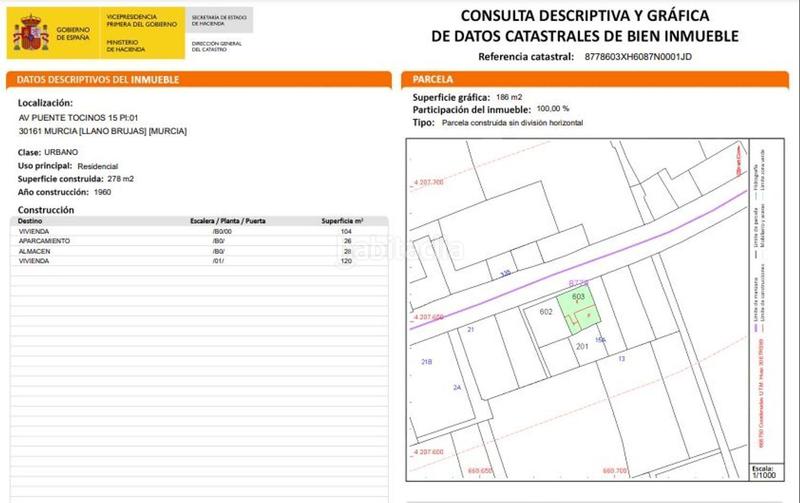Image resolution: width=800 pixels, height=503 pixels.
Task: Click coordinate label '4.207.700'
Action: [x=429, y=182]
